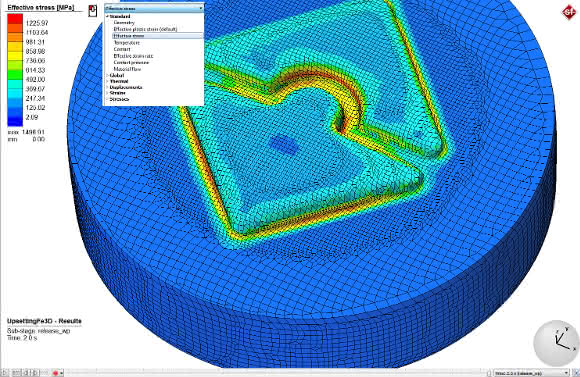Select Temperature result type
Image resolution: width=580 pixels, height=377 pixels.
(127, 43)
